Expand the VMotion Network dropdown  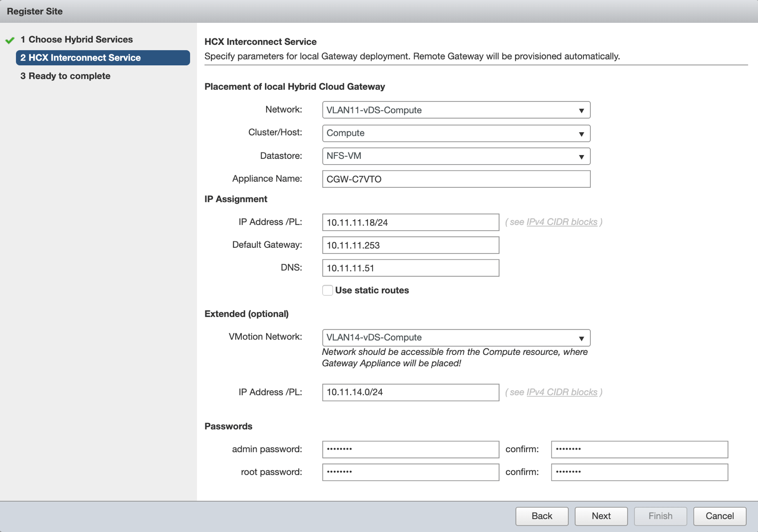[456, 337]
